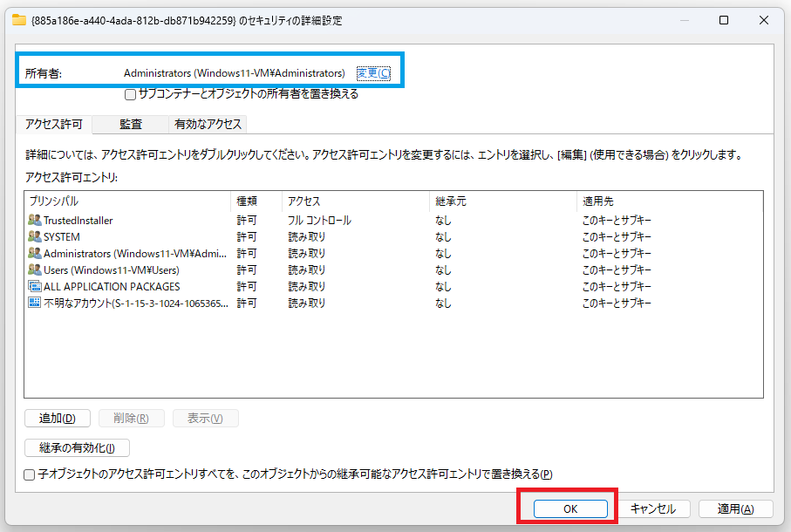Click 許可 in the TrustedInstaller row
Viewport: 791px width, 532px height.
point(247,221)
